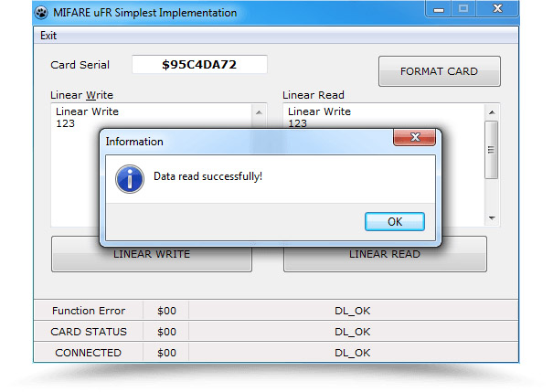Click the $00 value in Function Error row
The image size is (553, 392).
[x=166, y=311]
